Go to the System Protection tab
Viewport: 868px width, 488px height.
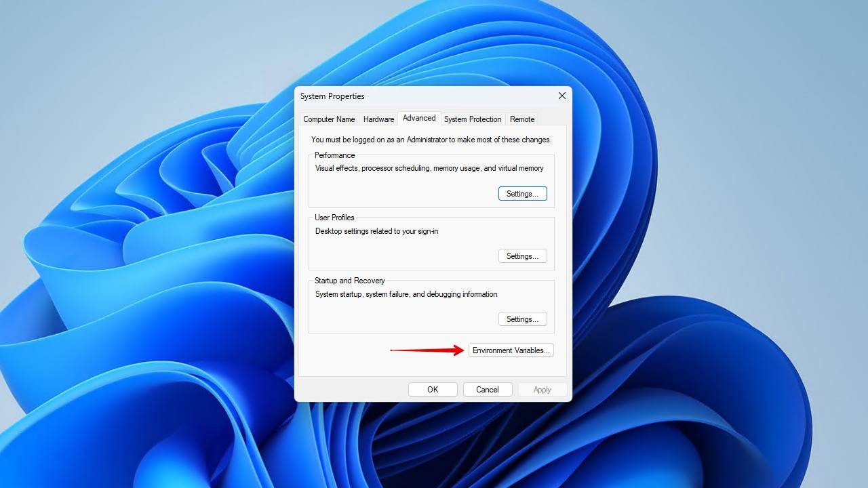coord(473,119)
